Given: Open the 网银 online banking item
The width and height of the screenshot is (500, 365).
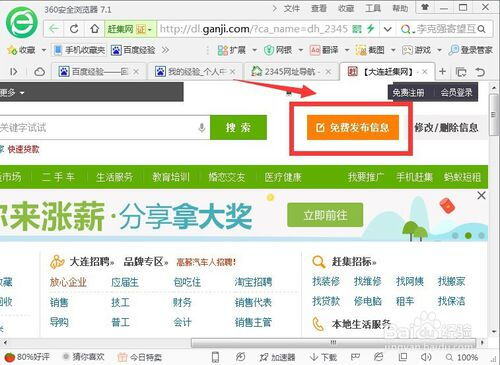Looking at the screenshot, I should [x=278, y=50].
